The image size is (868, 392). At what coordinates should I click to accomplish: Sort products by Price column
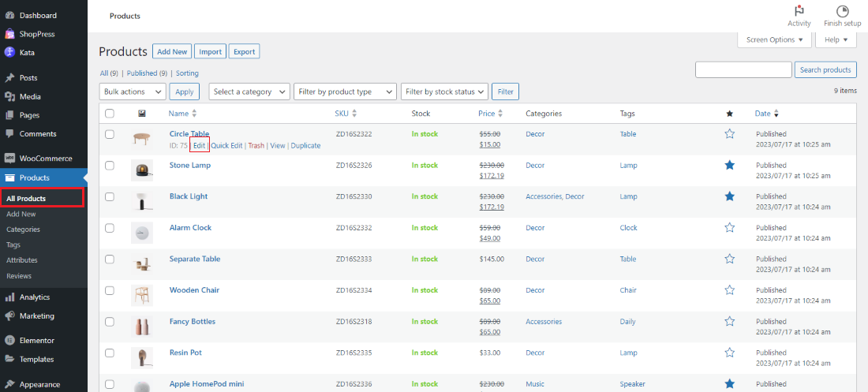(491, 114)
